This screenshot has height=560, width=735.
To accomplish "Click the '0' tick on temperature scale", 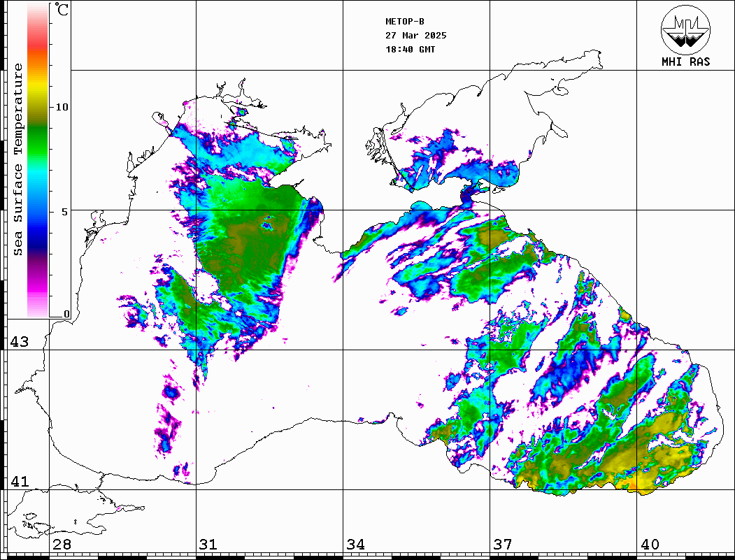I will point(66,315).
